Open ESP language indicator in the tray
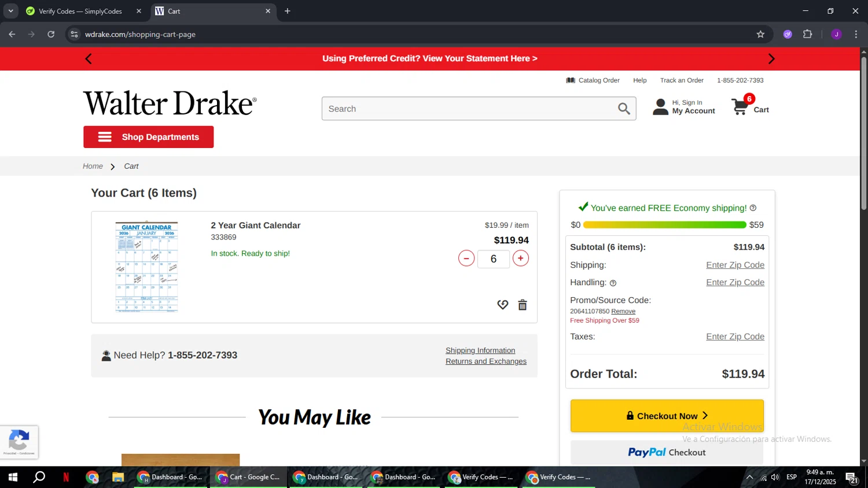Viewport: 868px width, 488px height. [x=792, y=477]
